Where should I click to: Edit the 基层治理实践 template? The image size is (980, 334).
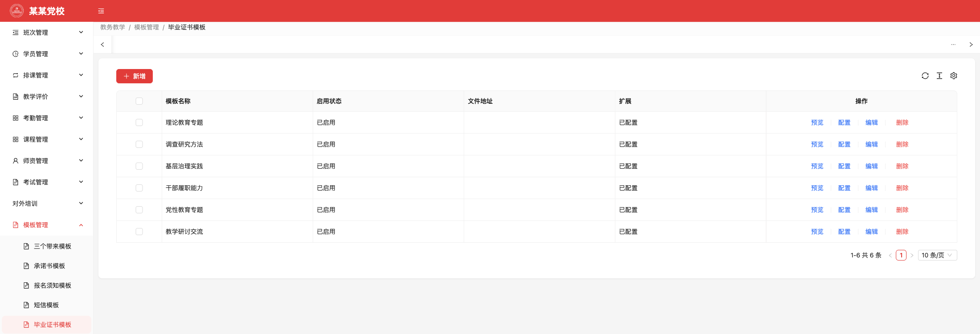tap(871, 166)
